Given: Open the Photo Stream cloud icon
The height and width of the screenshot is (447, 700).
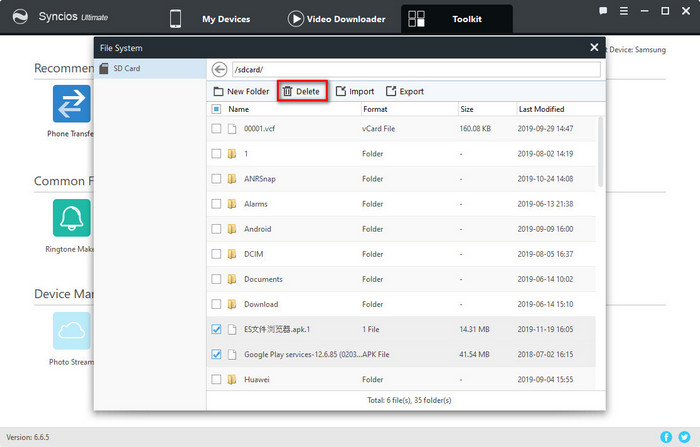Looking at the screenshot, I should coord(71,330).
